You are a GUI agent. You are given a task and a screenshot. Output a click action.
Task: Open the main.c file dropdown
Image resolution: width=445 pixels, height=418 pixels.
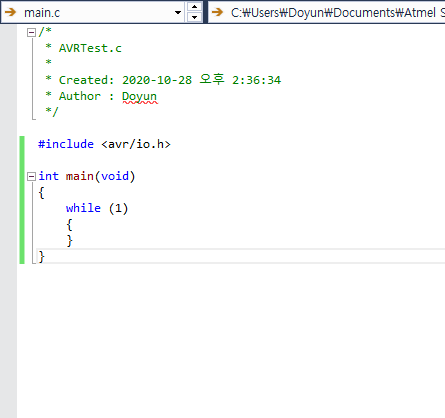tap(178, 13)
